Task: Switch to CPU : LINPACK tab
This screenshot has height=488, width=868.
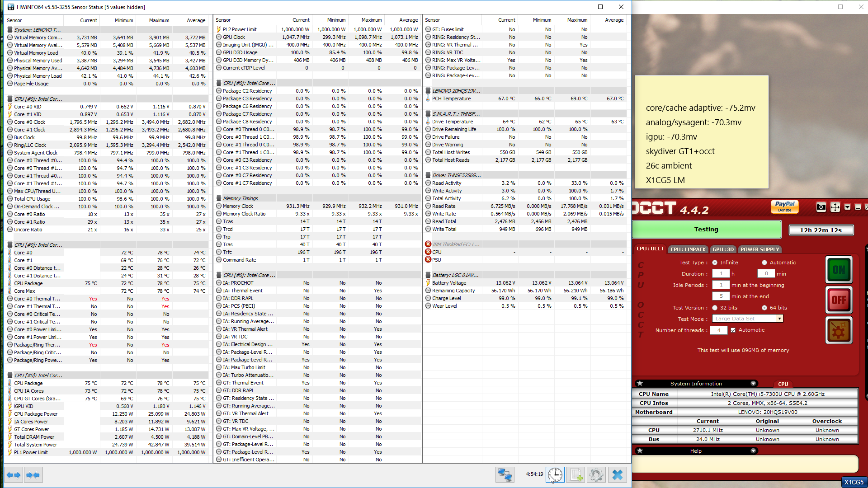Action: pyautogui.click(x=688, y=249)
